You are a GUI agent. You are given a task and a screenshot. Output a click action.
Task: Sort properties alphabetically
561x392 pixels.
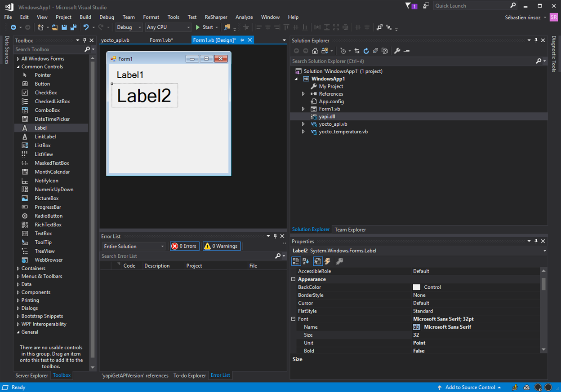[306, 261]
